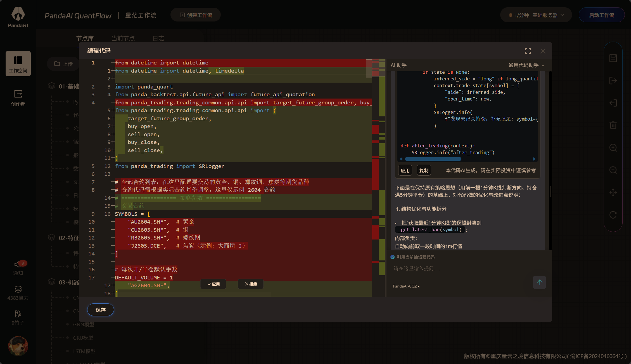
Task: Open the 工作空间 workspace section
Action: [x=18, y=64]
